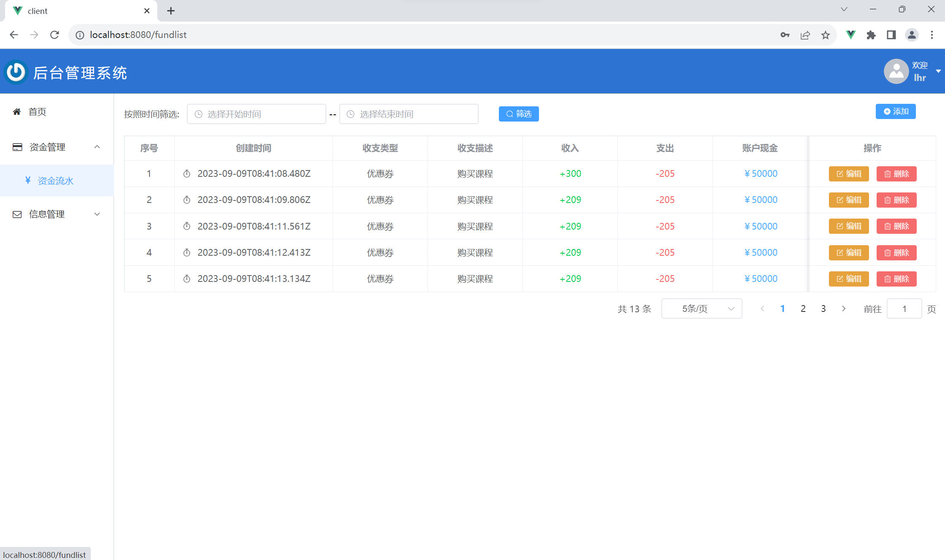
Task: Click the power logo in header
Action: point(16,72)
